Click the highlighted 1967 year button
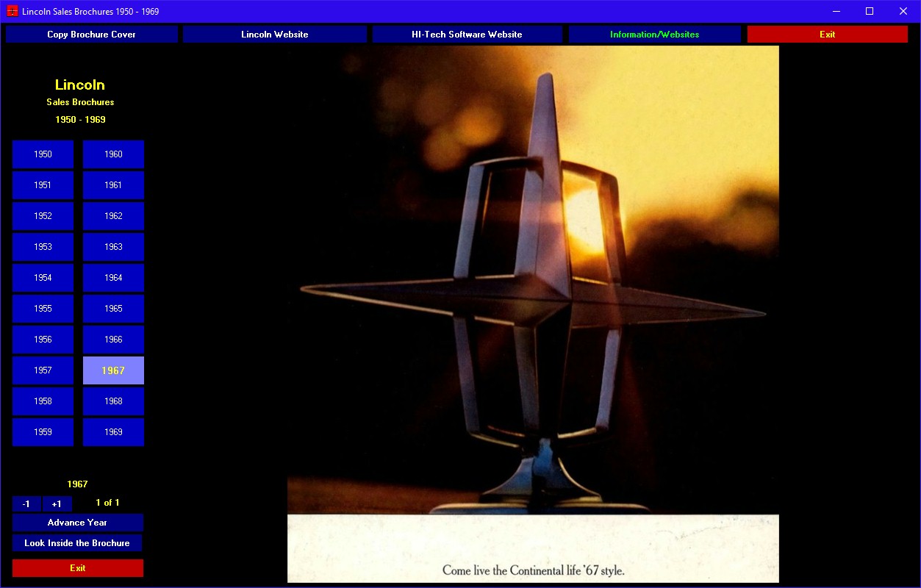The width and height of the screenshot is (921, 588). [113, 370]
